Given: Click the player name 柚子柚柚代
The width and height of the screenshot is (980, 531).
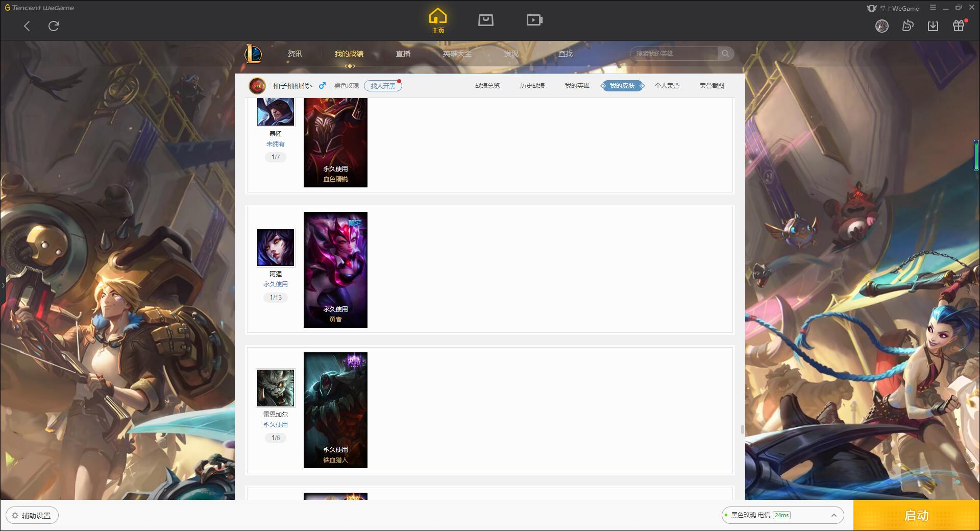Looking at the screenshot, I should click(292, 86).
